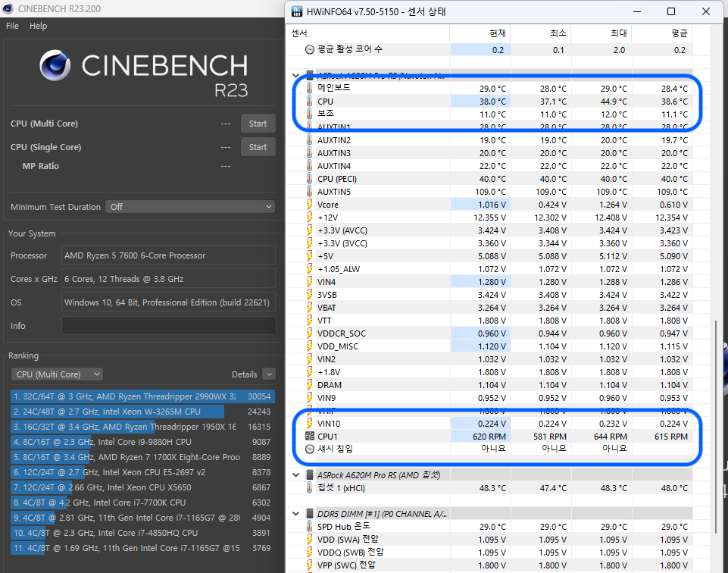The height and width of the screenshot is (573, 728).
Task: Minimize the HWiNFO64 window
Action: point(637,11)
